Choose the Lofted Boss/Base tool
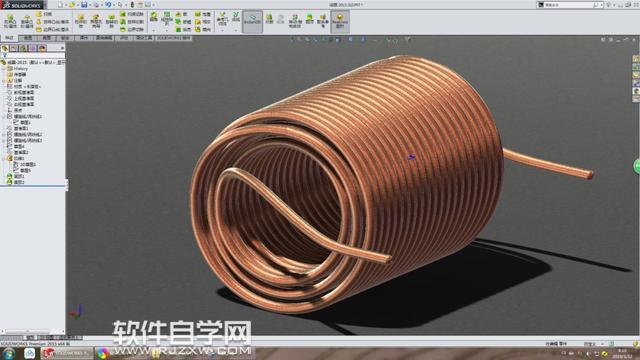This screenshot has width=640, height=360. click(52, 22)
